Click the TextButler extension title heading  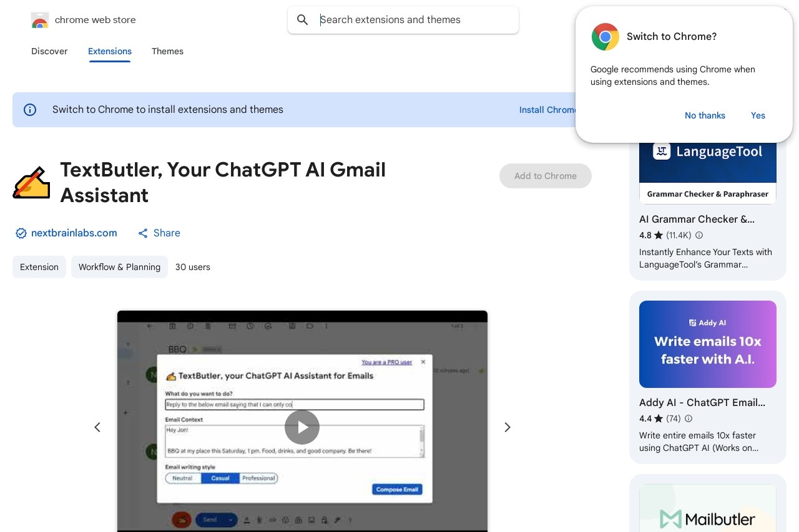point(223,182)
